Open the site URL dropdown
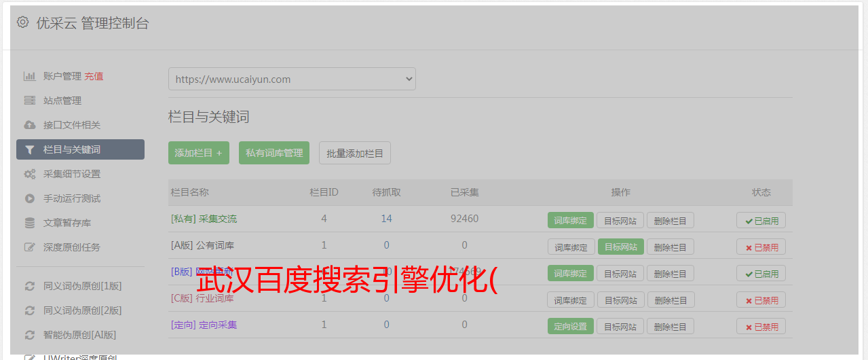This screenshot has height=360, width=868. tap(292, 79)
